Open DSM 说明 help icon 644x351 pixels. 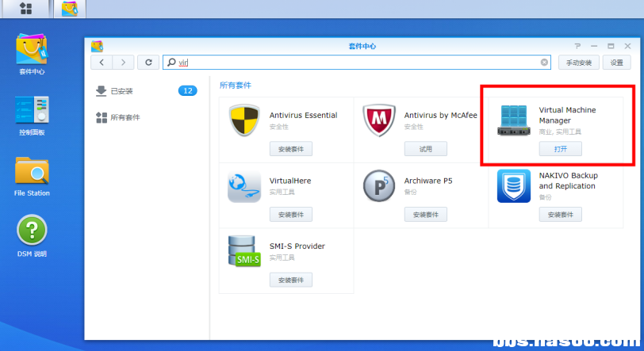tap(32, 236)
